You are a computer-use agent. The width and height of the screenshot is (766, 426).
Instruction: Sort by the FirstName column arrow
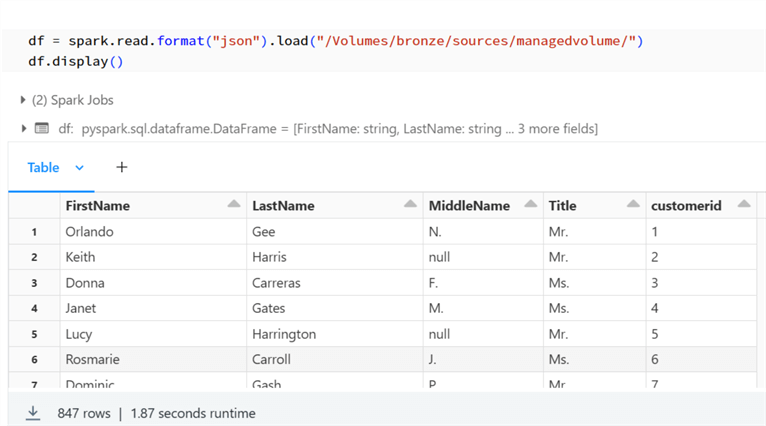pyautogui.click(x=234, y=204)
